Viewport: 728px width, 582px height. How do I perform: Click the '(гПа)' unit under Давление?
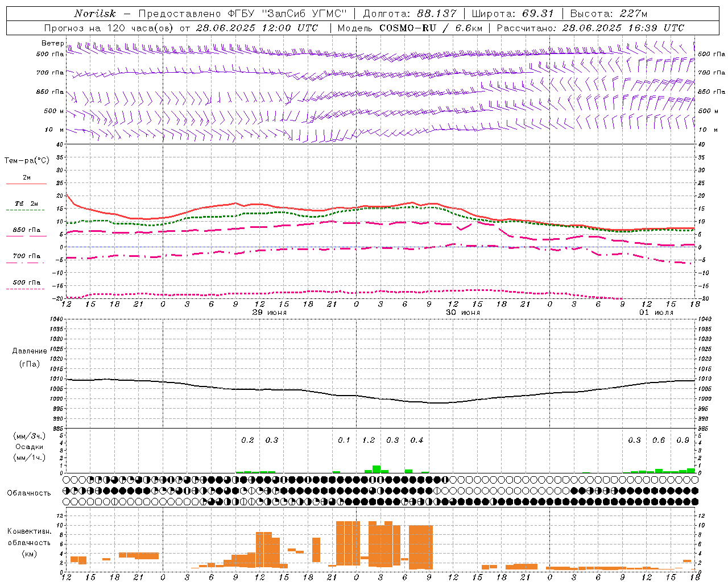29,364
